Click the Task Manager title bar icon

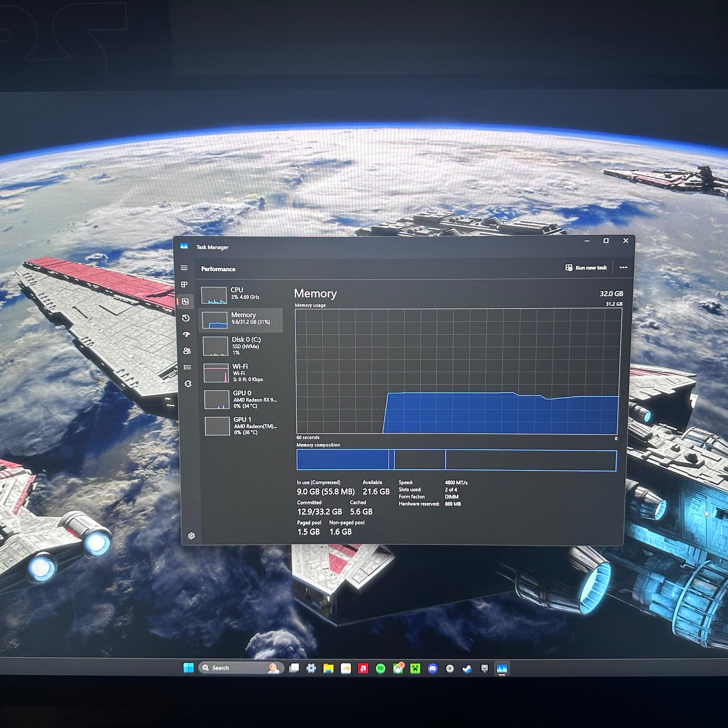(184, 246)
